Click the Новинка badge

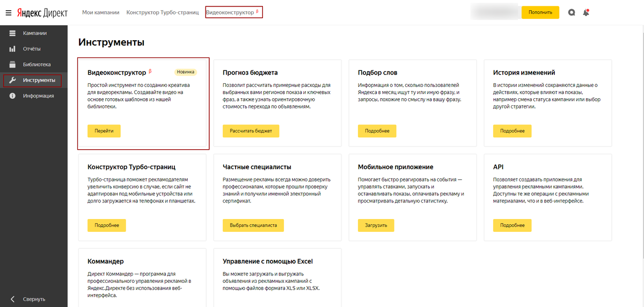(x=186, y=72)
